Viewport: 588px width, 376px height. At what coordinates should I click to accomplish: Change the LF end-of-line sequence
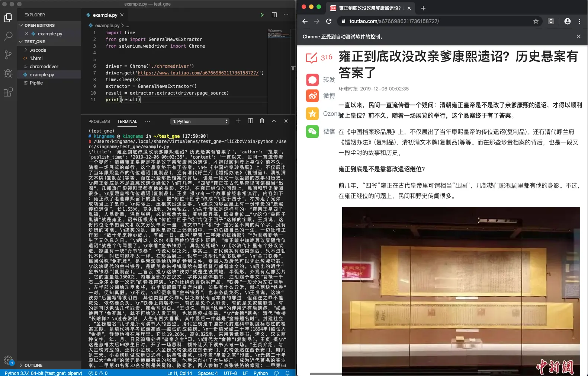tap(245, 373)
